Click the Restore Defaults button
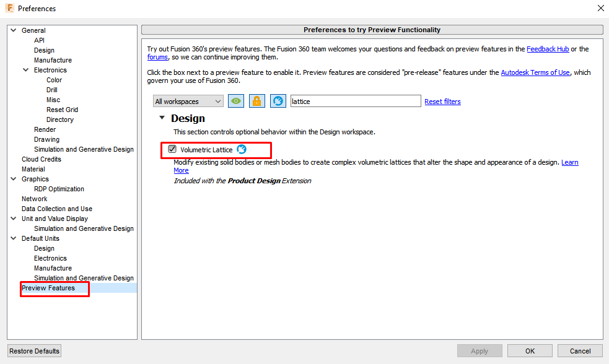609x364 pixels. click(x=34, y=350)
